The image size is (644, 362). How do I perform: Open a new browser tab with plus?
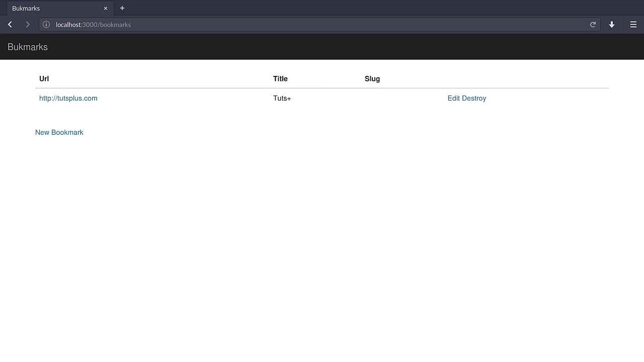[122, 8]
